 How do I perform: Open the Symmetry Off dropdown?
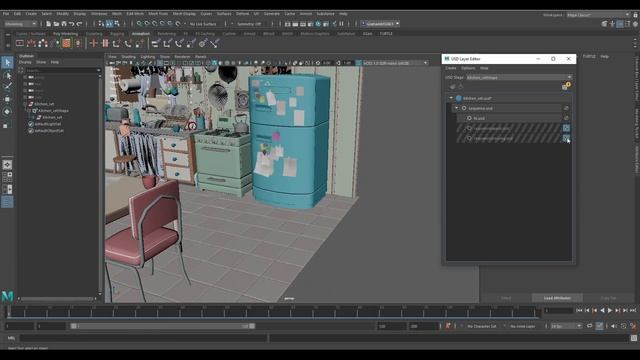[249, 24]
